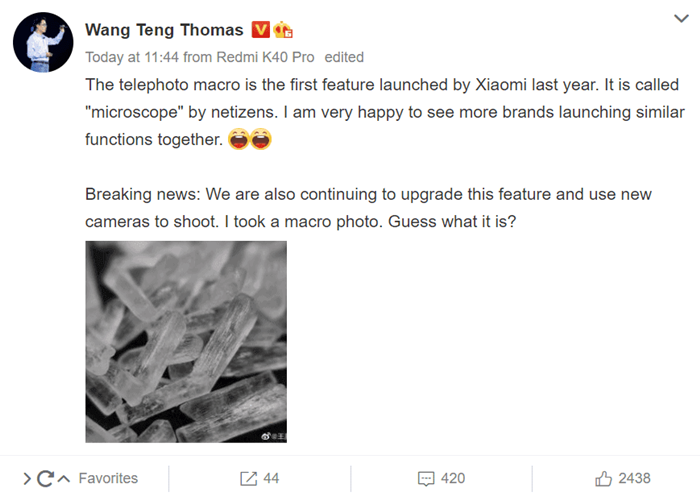The width and height of the screenshot is (700, 496).
Task: Click the second laughing emoji
Action: click(261, 139)
